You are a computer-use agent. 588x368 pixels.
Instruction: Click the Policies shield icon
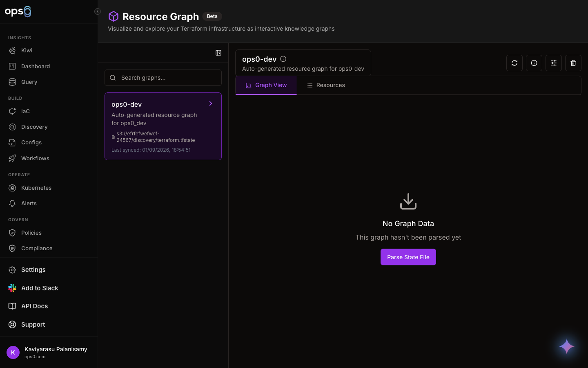pos(12,233)
